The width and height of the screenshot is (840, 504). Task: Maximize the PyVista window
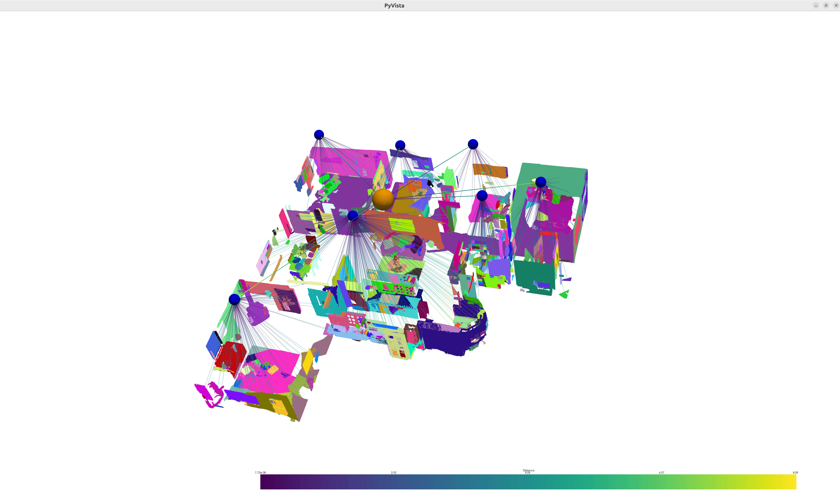pyautogui.click(x=826, y=5)
